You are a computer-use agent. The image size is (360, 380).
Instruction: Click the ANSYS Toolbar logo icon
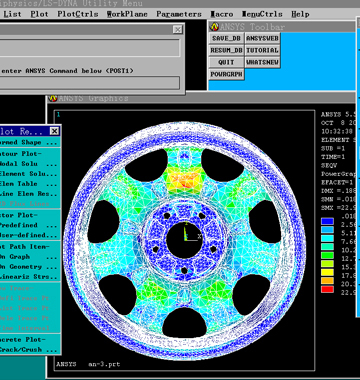215,27
